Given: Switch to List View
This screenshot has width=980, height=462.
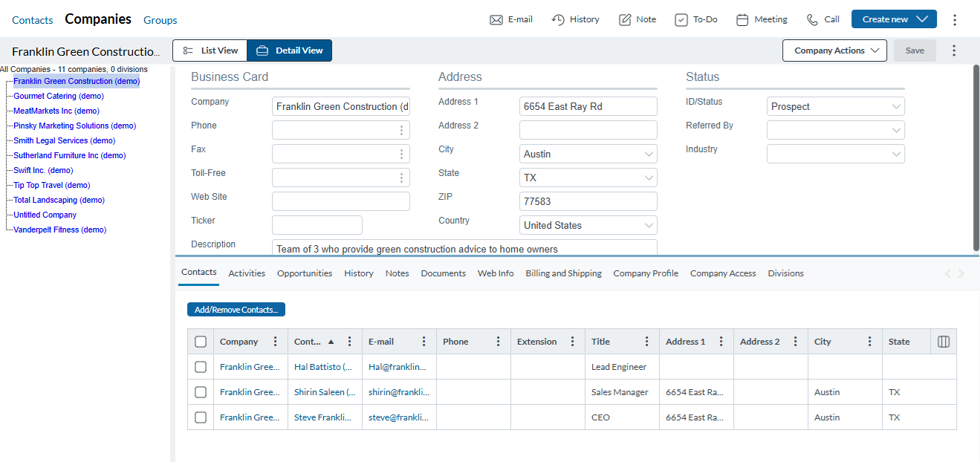Looking at the screenshot, I should tap(210, 51).
